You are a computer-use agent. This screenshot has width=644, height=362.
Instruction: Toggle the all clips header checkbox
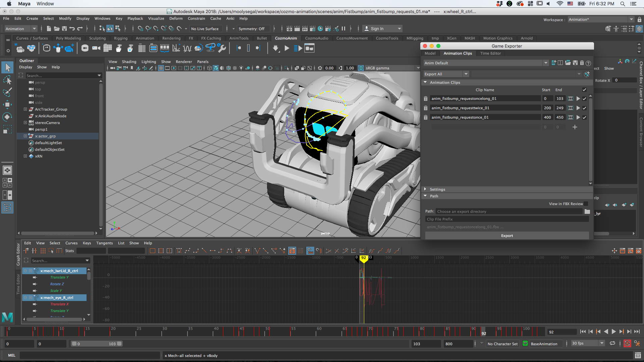584,90
